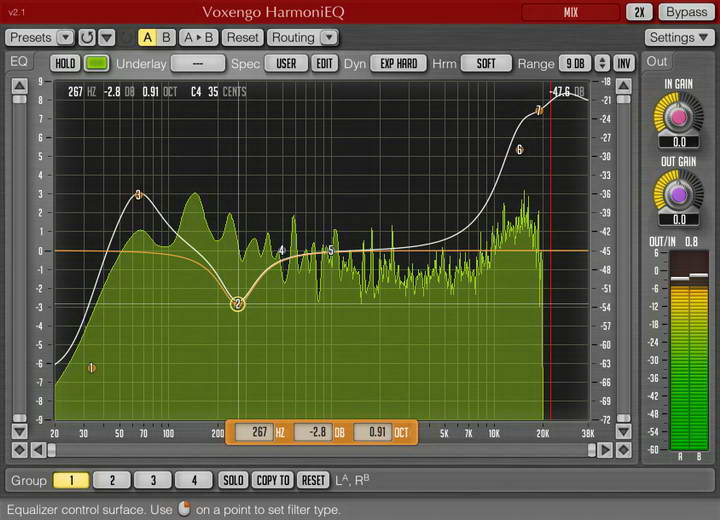Select Group 2
720x520 pixels.
pos(112,480)
